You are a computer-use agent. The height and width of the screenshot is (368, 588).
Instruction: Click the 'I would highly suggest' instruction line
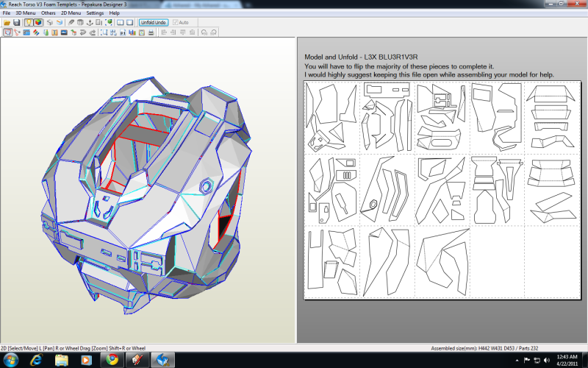pyautogui.click(x=429, y=75)
